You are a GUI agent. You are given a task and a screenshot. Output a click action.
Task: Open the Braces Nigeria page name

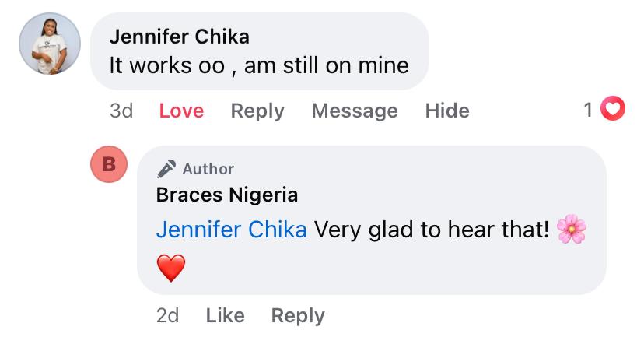click(x=227, y=195)
